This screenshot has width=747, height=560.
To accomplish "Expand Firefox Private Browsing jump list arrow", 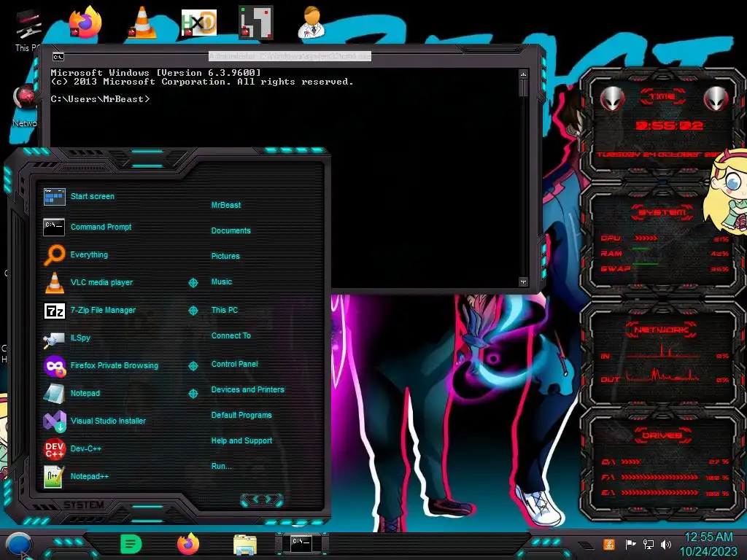I will [x=193, y=366].
